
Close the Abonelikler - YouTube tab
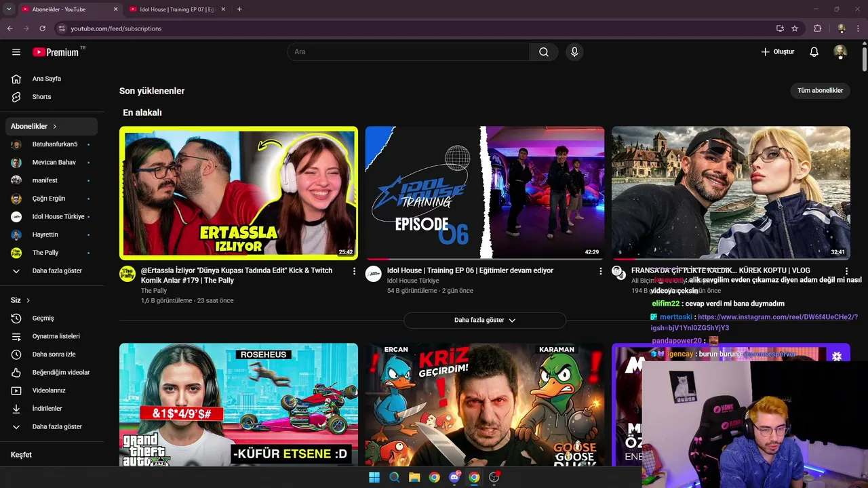pyautogui.click(x=115, y=9)
